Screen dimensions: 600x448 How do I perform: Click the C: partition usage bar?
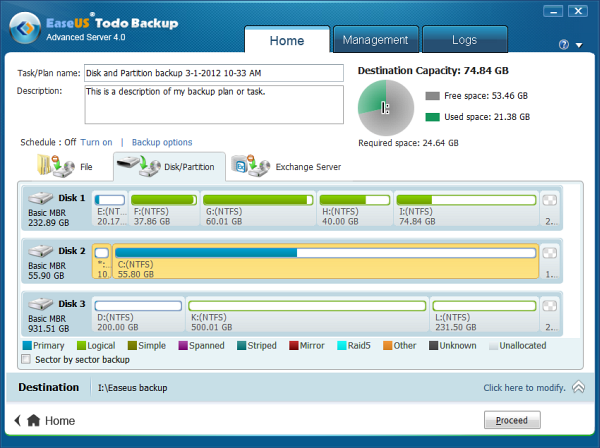pyautogui.click(x=325, y=253)
